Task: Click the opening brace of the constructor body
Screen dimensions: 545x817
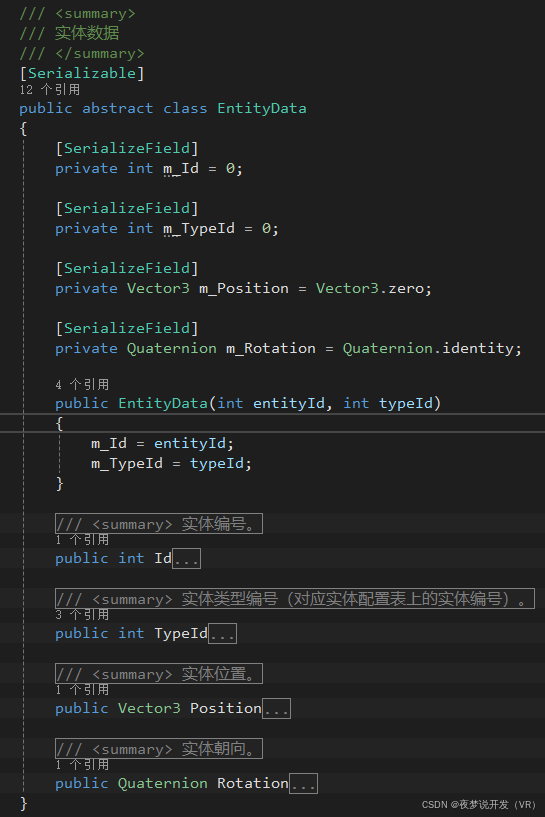Action: tap(59, 423)
